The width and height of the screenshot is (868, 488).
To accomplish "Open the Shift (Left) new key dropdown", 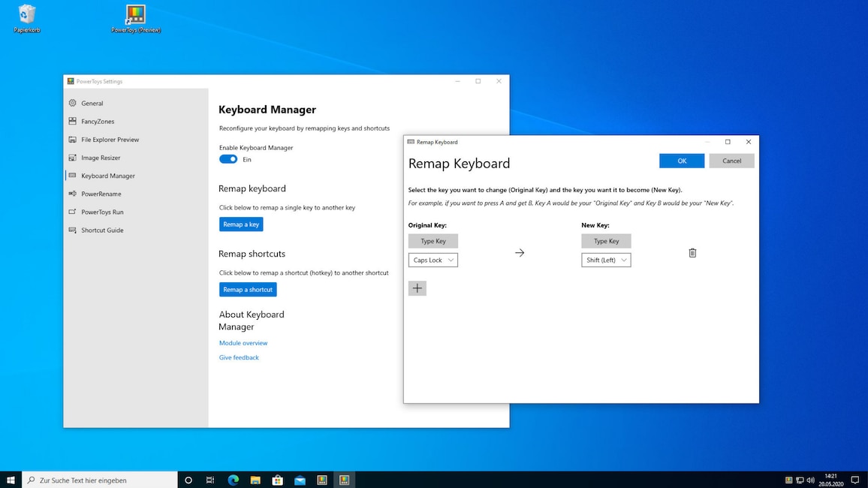I will click(606, 260).
